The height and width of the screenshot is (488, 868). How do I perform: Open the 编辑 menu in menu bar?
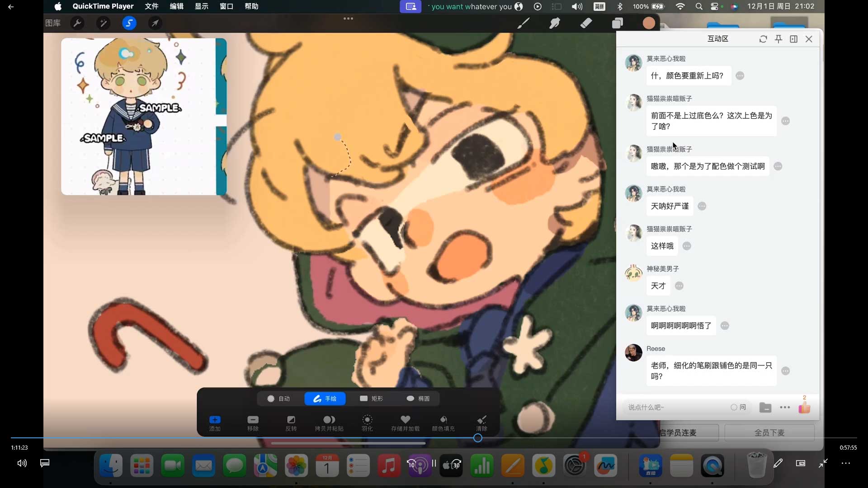pyautogui.click(x=176, y=6)
